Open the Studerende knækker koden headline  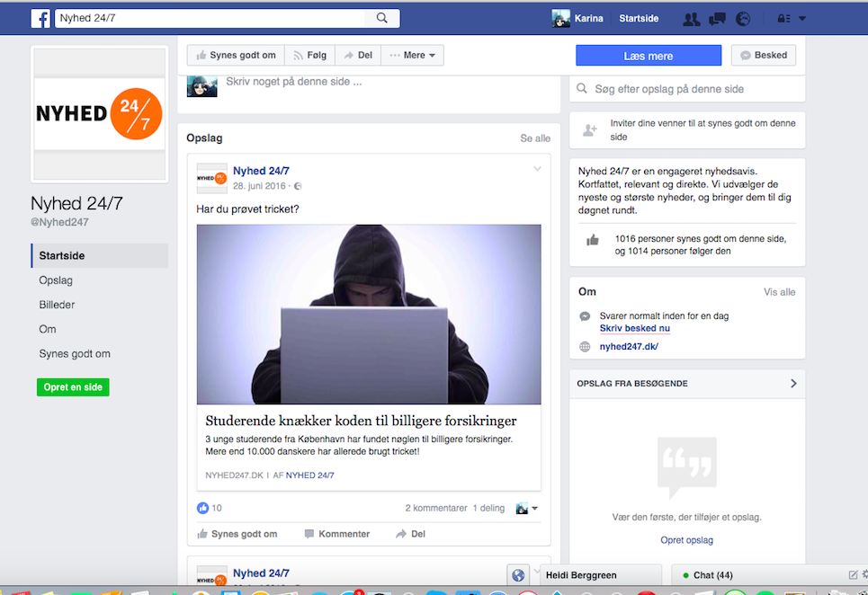tap(361, 421)
